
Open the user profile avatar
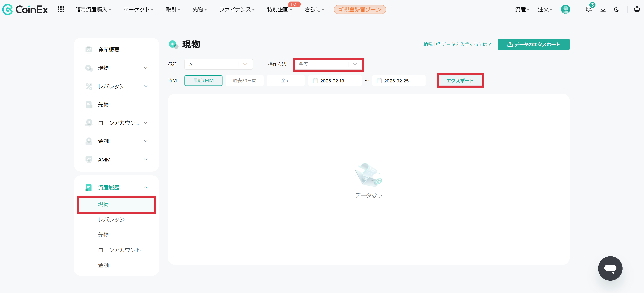coord(565,9)
